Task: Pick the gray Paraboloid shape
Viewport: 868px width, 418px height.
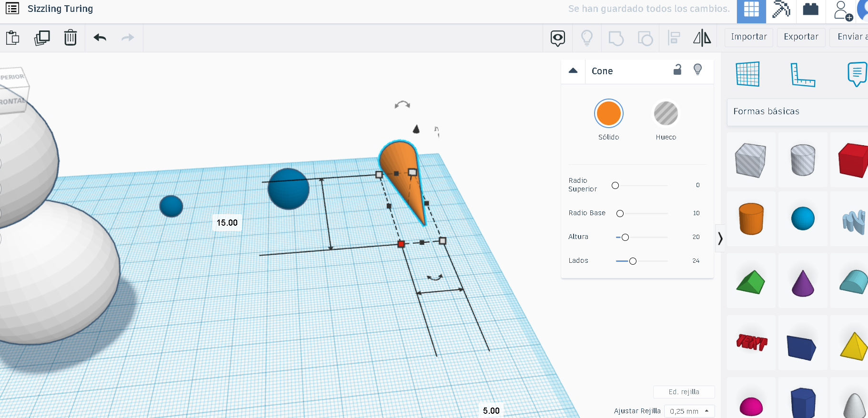Action: pyautogui.click(x=855, y=406)
